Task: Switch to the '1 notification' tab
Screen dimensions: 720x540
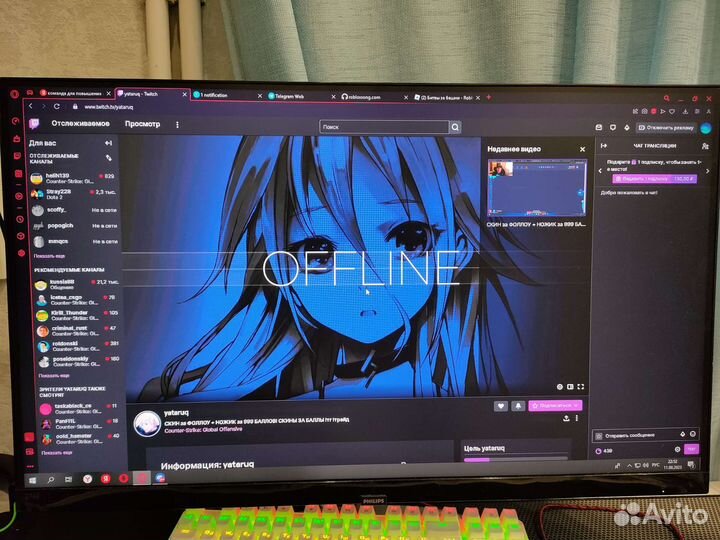Action: click(x=227, y=96)
